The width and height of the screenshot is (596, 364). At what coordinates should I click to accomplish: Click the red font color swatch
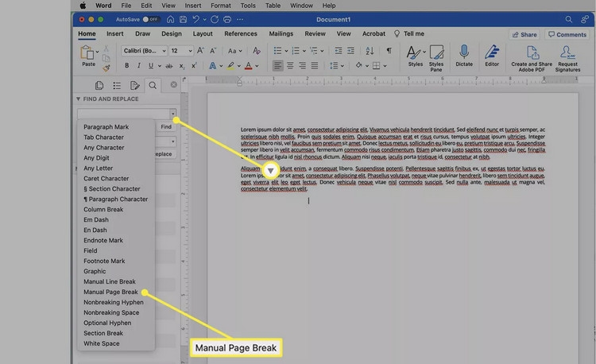248,66
